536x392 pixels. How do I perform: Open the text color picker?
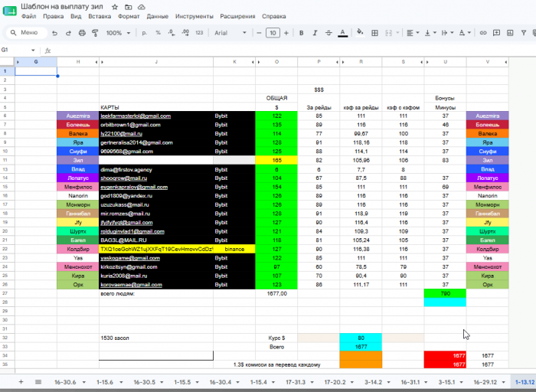point(342,33)
